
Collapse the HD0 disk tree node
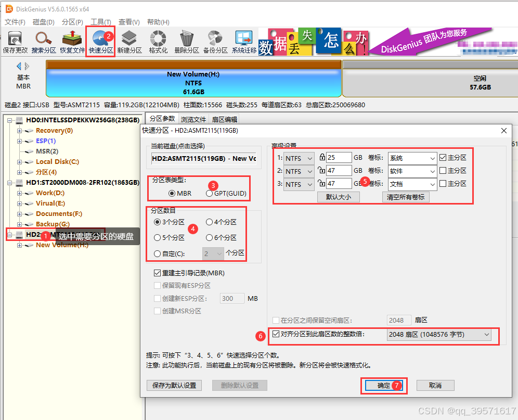coord(10,120)
